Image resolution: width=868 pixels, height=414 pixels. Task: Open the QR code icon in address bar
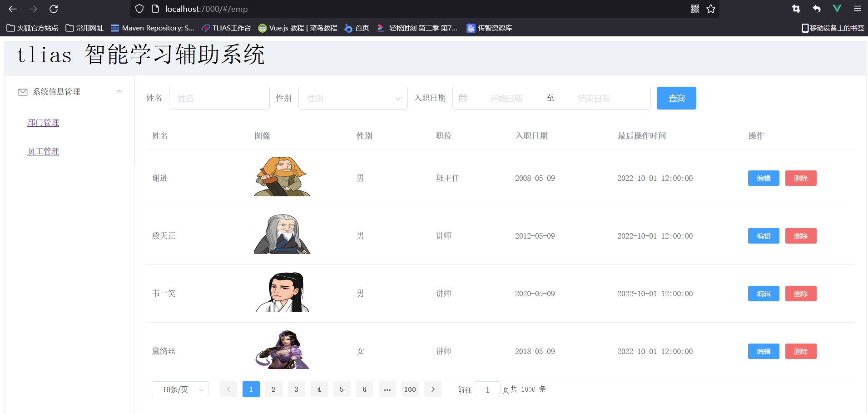pyautogui.click(x=695, y=9)
